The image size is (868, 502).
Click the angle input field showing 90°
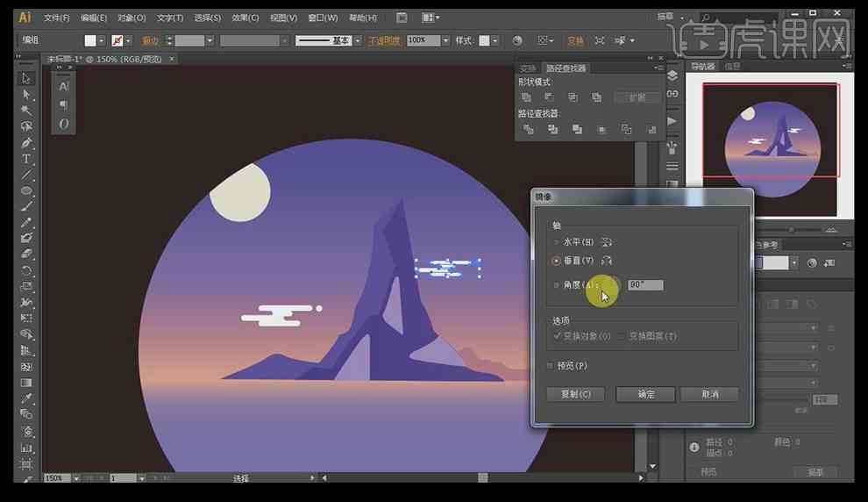(x=645, y=285)
